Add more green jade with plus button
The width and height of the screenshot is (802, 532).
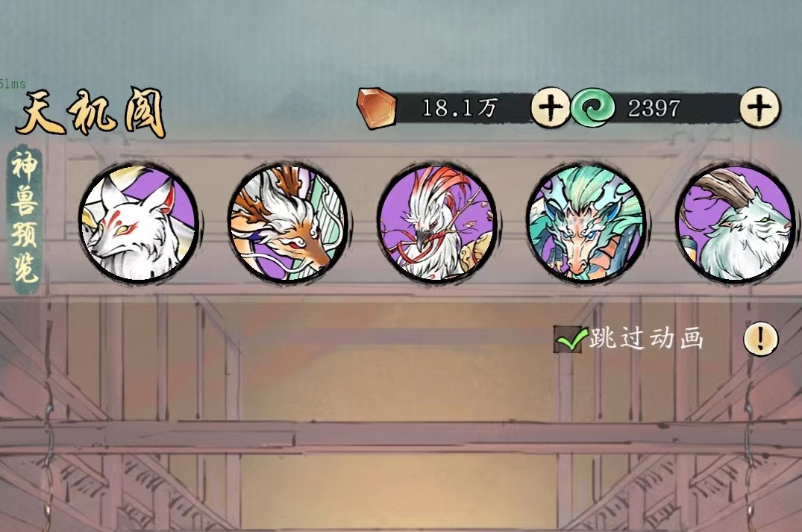[x=759, y=107]
